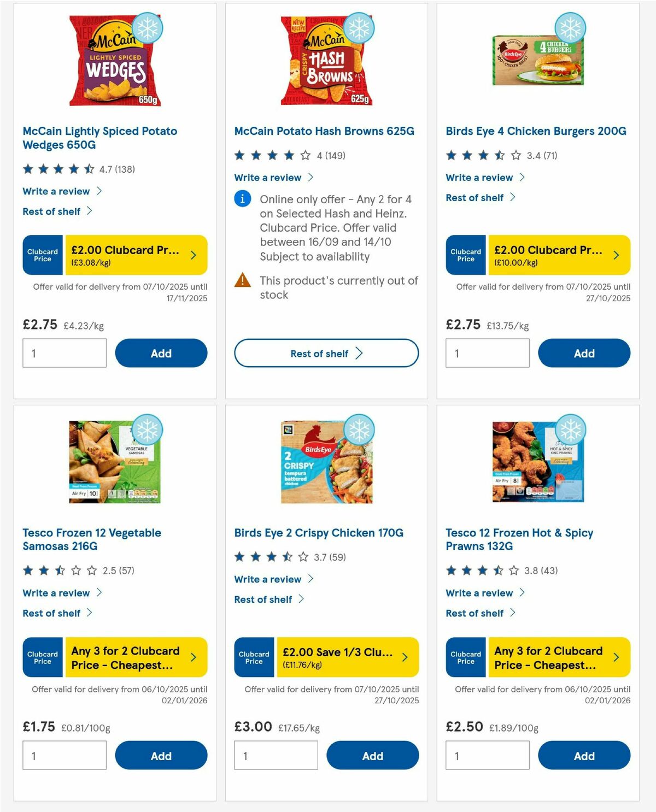Click the snowflake icon on Hot & Spicy Prawns
Viewport: 656px width, 812px height.
point(570,431)
